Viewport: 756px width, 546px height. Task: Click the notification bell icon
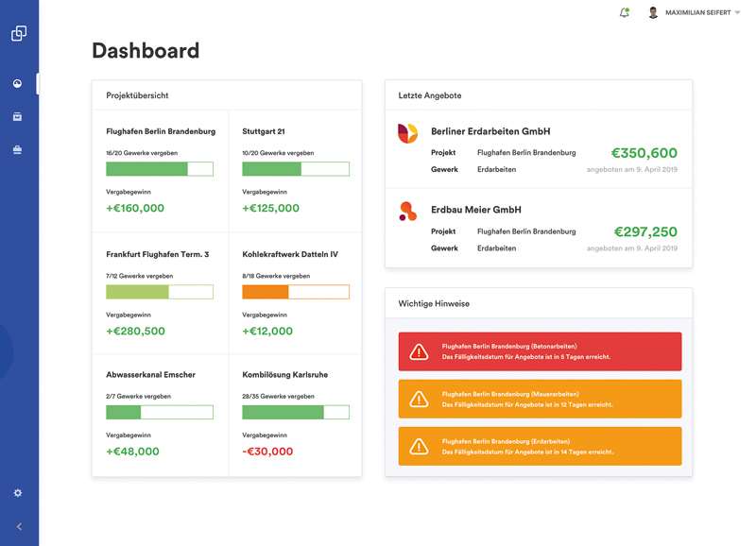point(624,12)
